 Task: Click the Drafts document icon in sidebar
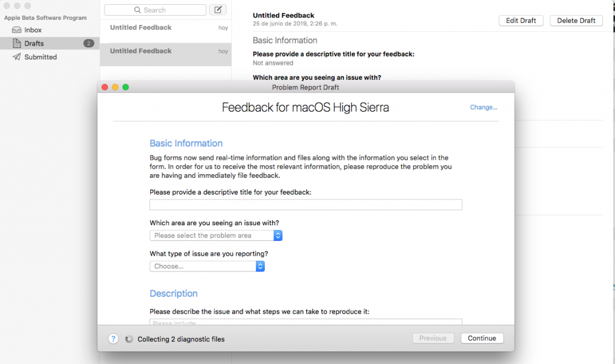[x=17, y=43]
